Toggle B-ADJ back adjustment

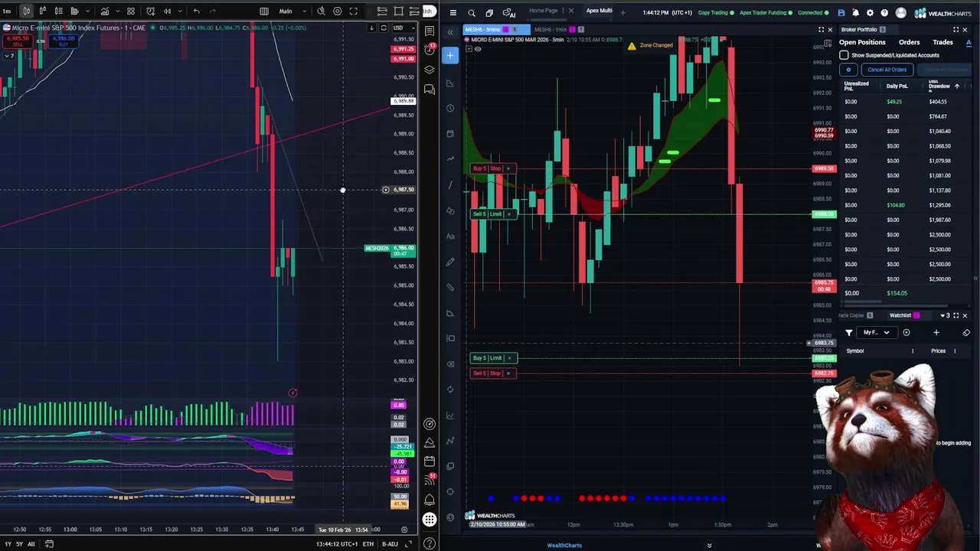tap(390, 544)
